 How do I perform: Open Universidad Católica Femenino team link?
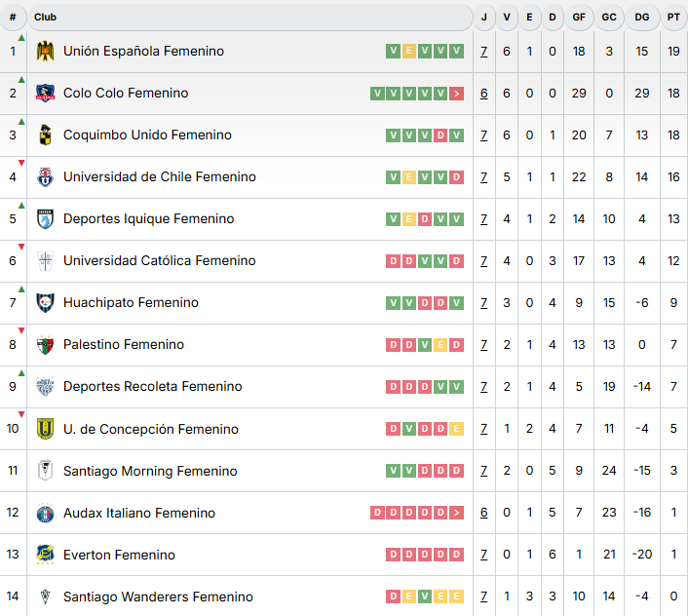point(159,261)
